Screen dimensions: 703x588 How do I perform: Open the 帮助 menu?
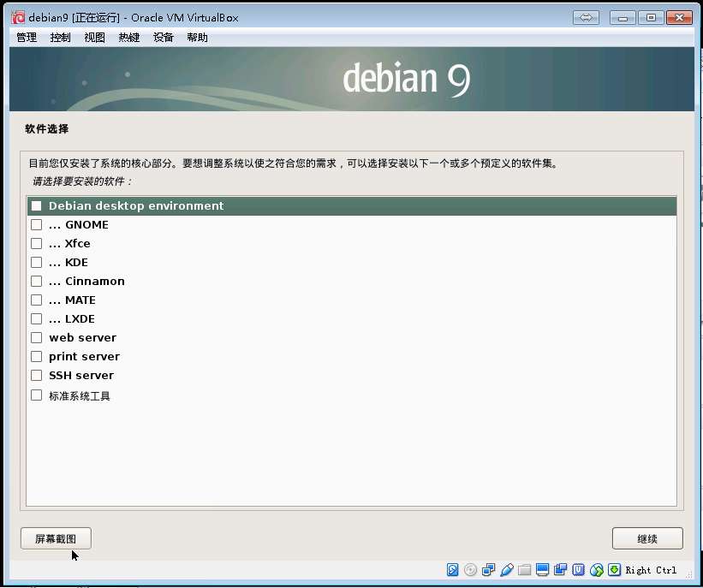tap(197, 37)
